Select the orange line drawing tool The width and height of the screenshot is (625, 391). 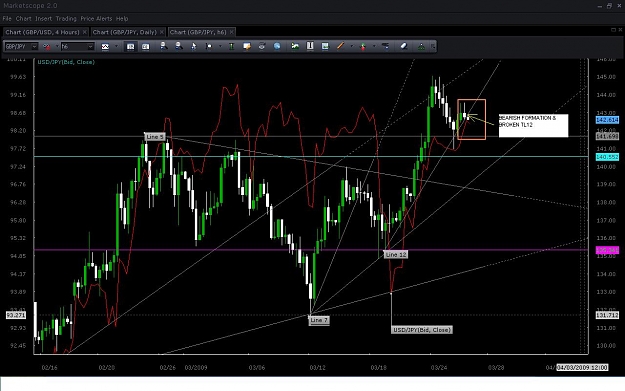click(340, 46)
